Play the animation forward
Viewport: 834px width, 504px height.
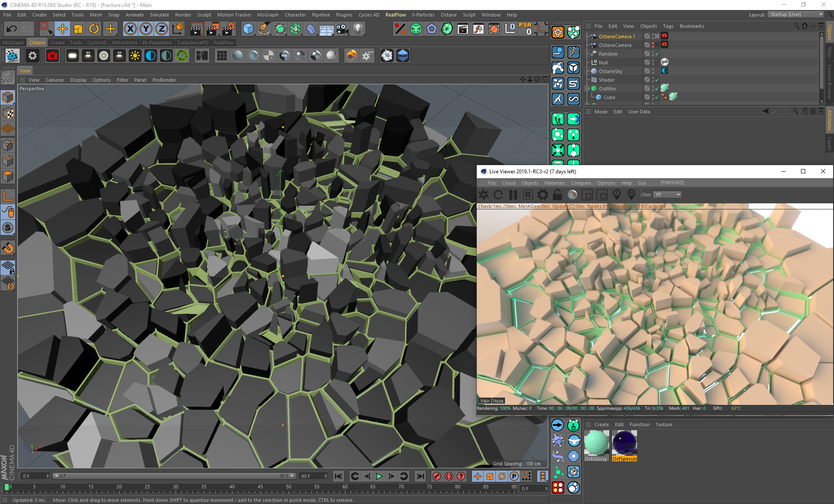[x=379, y=476]
